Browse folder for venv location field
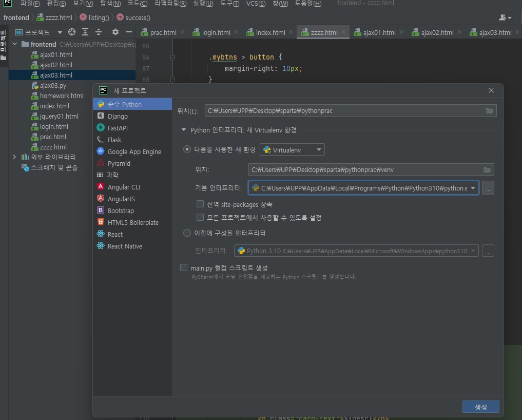This screenshot has width=522, height=420. tap(487, 170)
